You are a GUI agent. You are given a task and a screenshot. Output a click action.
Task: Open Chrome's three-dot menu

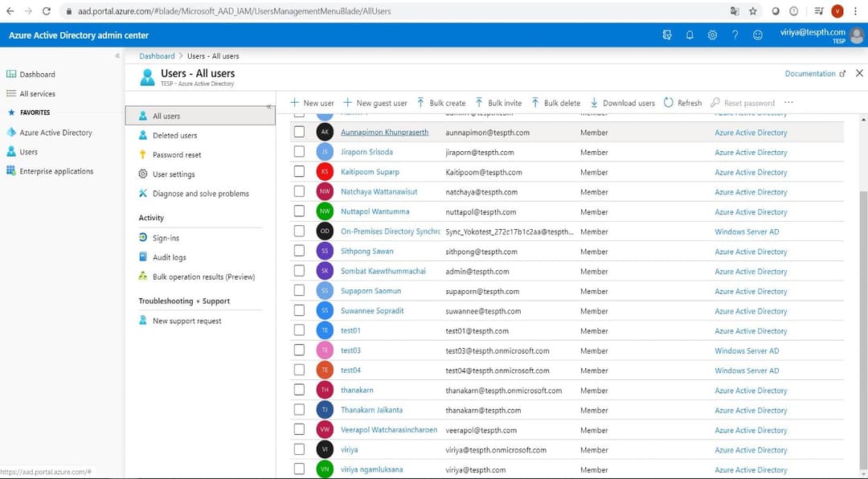click(x=856, y=11)
